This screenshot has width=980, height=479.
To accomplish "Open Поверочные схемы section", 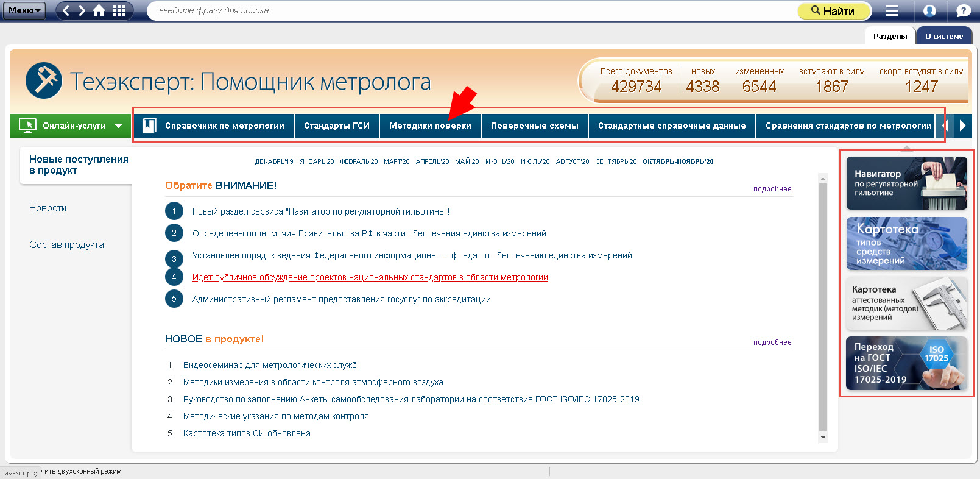I will pyautogui.click(x=535, y=126).
